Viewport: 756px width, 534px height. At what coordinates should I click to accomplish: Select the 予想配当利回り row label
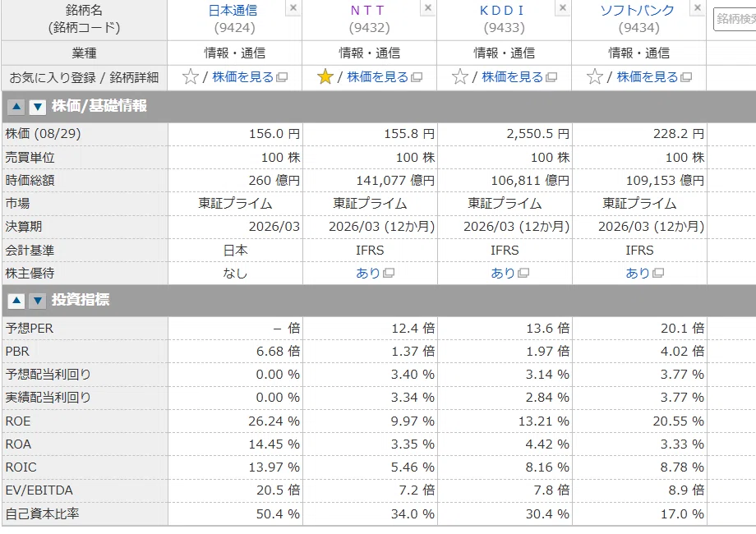(48, 375)
